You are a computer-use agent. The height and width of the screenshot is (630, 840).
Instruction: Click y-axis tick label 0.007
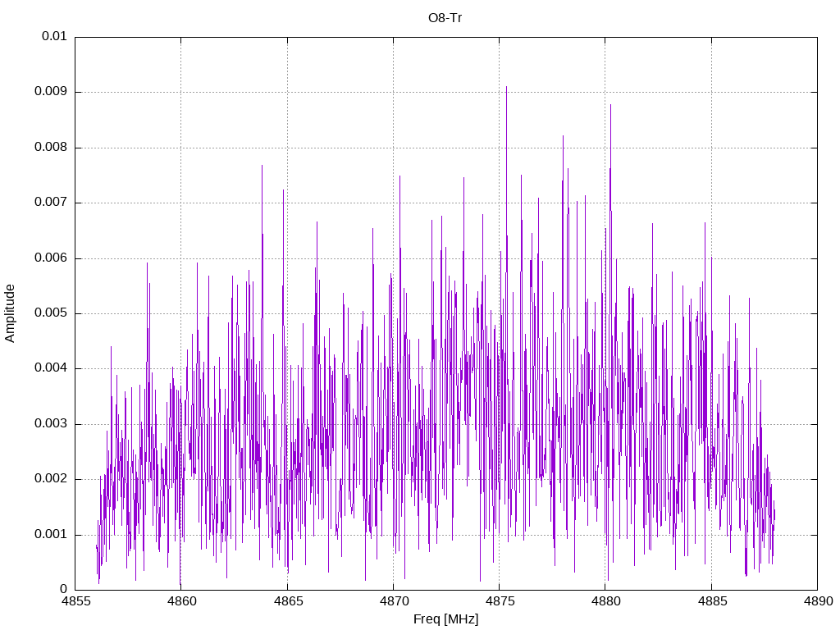pos(51,203)
